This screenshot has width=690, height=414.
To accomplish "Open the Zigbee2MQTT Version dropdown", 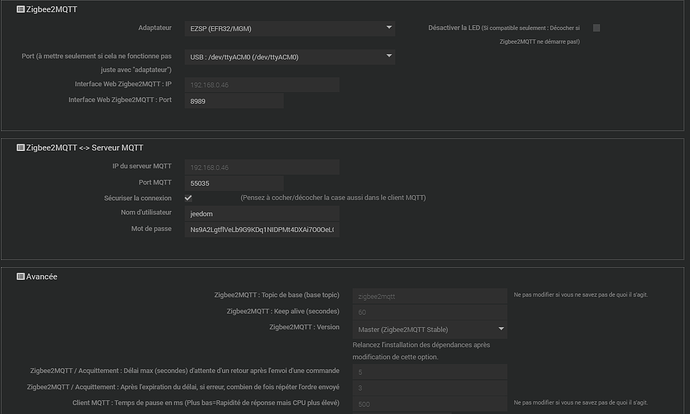I will tap(429, 327).
